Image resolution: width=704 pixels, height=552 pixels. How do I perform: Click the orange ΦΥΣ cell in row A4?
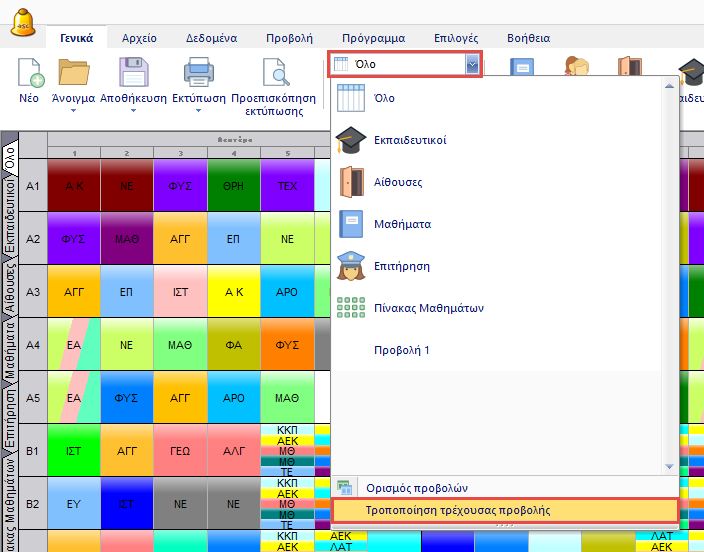point(287,343)
